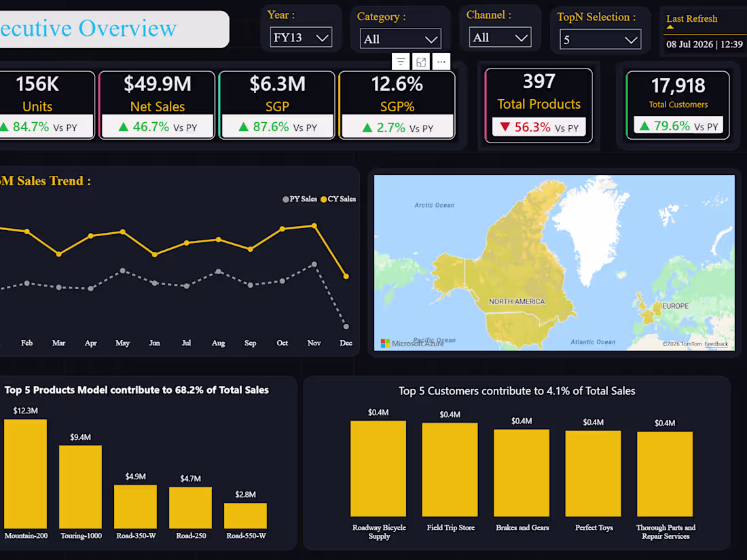
Task: Click the Brakes and Gears bar
Action: point(522,473)
